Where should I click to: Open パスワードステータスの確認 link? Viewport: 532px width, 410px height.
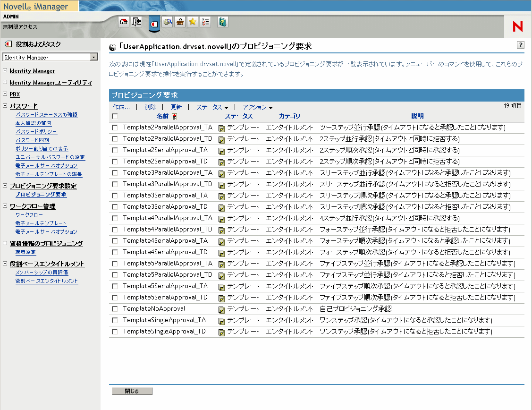click(x=46, y=115)
